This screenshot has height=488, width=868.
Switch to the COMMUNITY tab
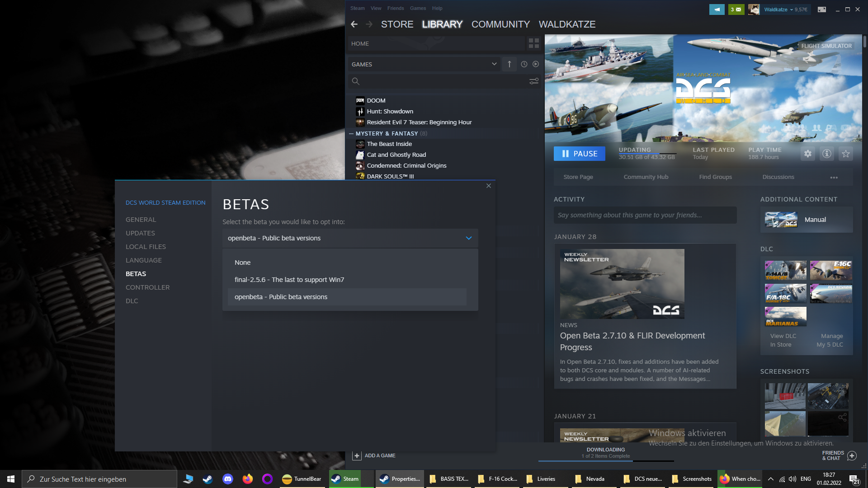pos(501,24)
